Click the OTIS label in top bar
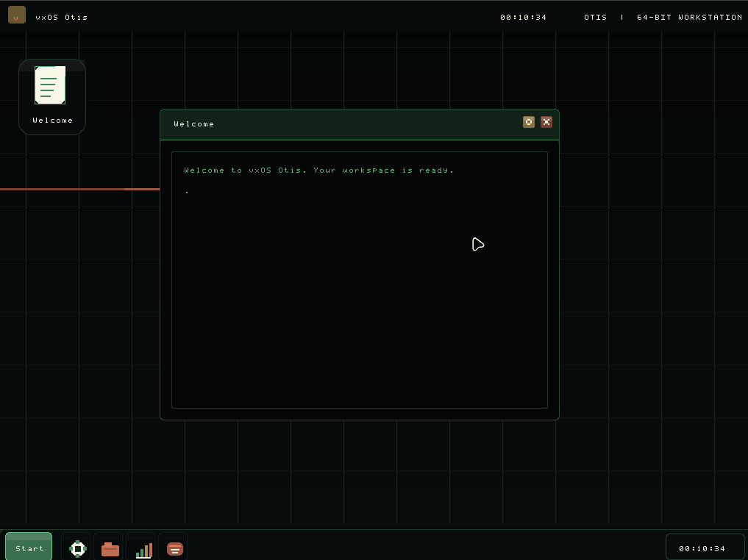748x560 pixels. (595, 17)
